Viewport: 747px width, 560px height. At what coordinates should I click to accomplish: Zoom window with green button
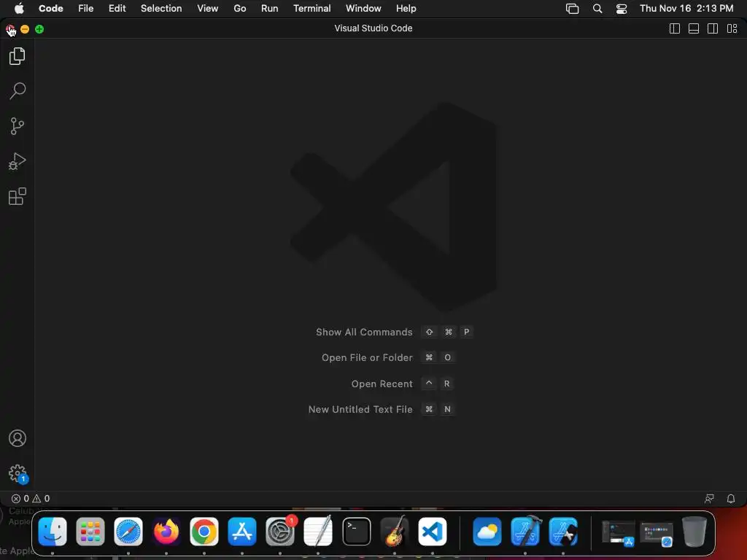point(39,29)
